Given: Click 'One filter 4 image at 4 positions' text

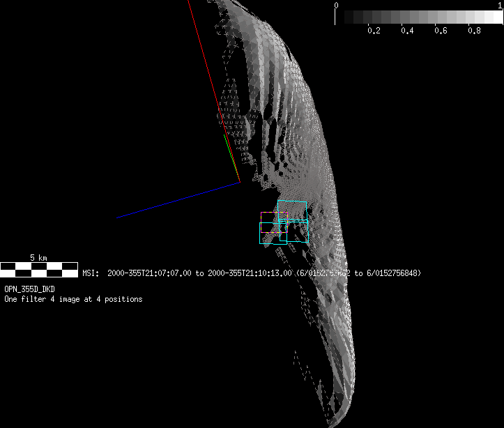Looking at the screenshot, I should pyautogui.click(x=73, y=299).
